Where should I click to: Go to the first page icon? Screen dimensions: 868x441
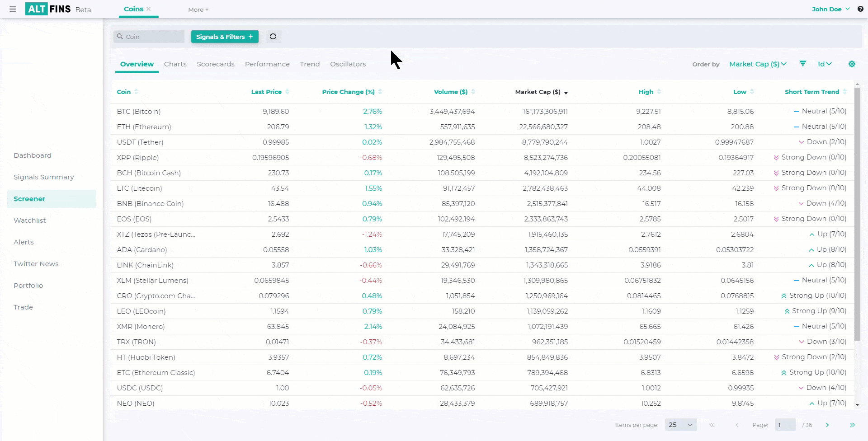click(x=712, y=425)
